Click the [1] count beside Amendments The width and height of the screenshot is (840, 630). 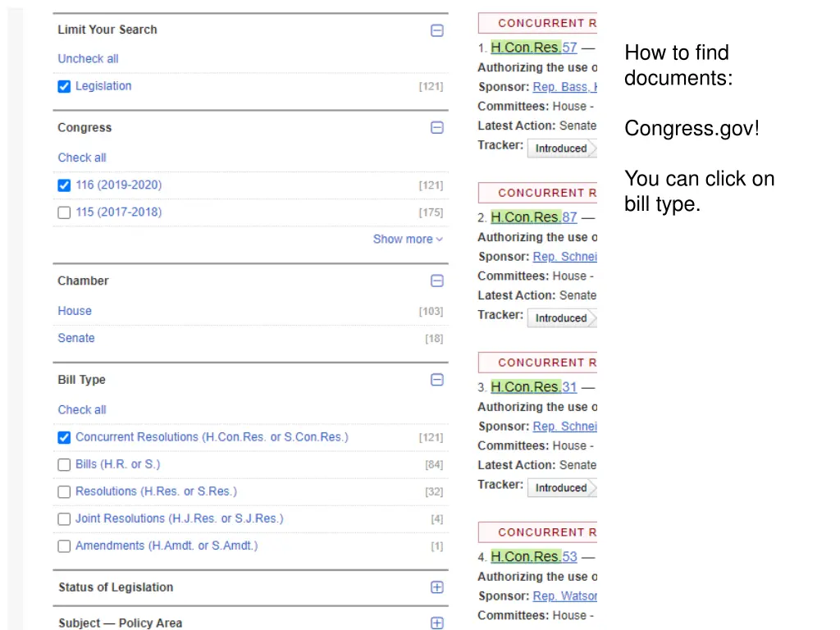pyautogui.click(x=437, y=546)
